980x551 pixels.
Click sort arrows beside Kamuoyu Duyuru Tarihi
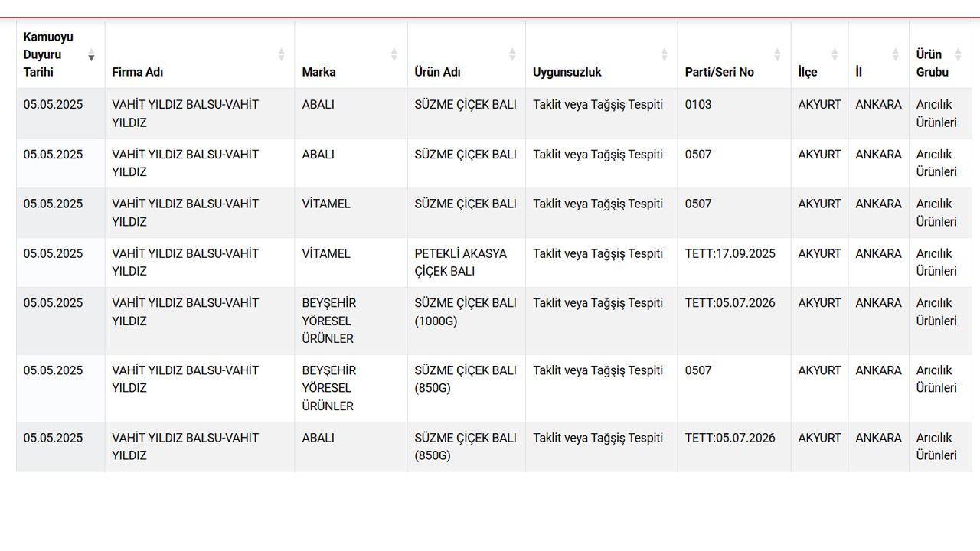tap(91, 54)
